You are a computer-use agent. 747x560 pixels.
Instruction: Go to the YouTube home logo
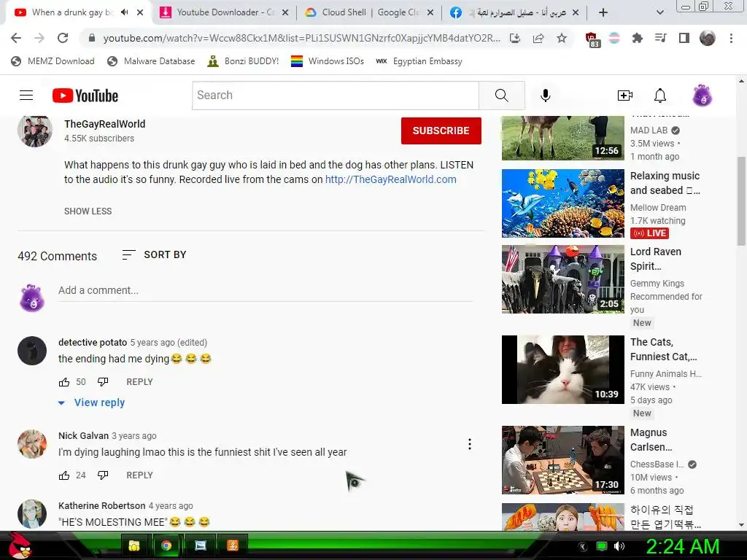pos(85,96)
